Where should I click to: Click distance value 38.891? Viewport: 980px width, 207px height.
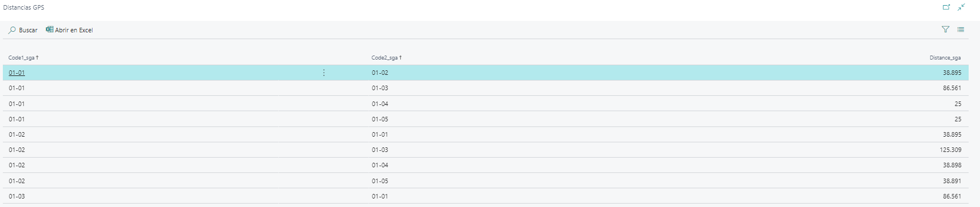[x=952, y=181]
